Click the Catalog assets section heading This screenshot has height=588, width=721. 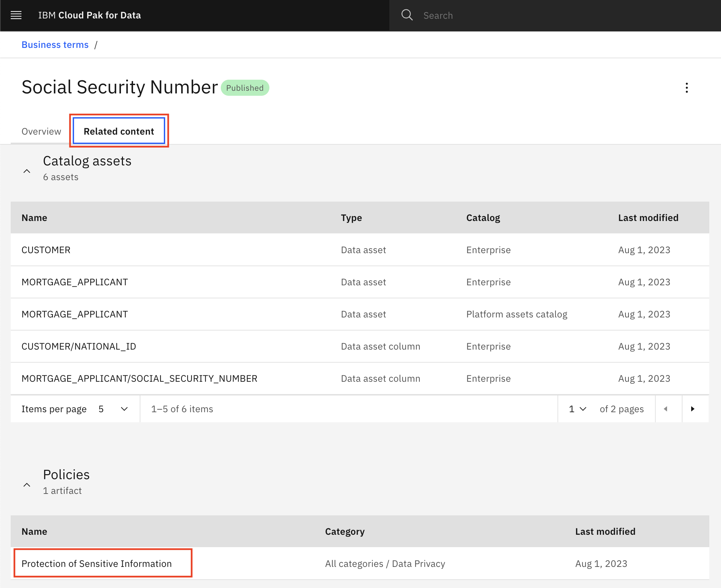click(87, 161)
